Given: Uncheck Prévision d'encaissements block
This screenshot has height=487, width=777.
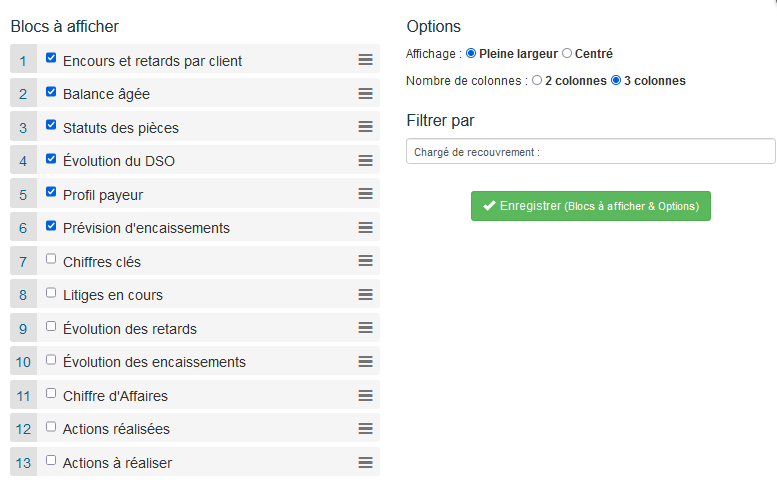Looking at the screenshot, I should [x=51, y=225].
